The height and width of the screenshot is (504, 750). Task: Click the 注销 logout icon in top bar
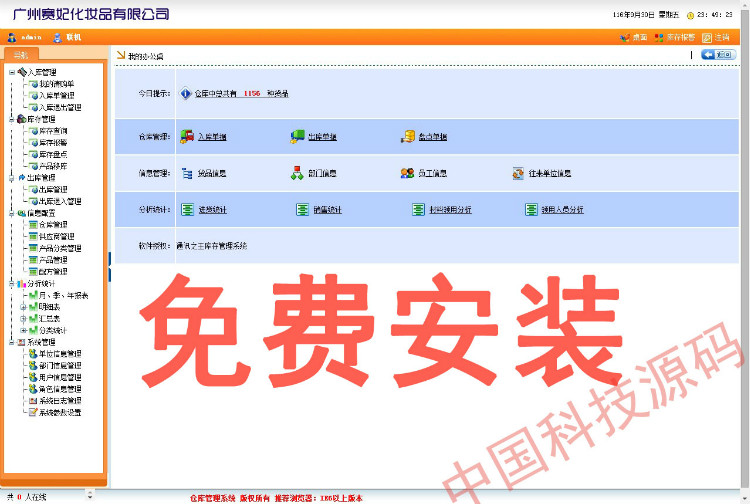(707, 37)
